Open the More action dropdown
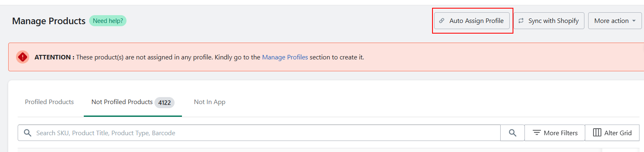This screenshot has width=644, height=152. [x=615, y=20]
